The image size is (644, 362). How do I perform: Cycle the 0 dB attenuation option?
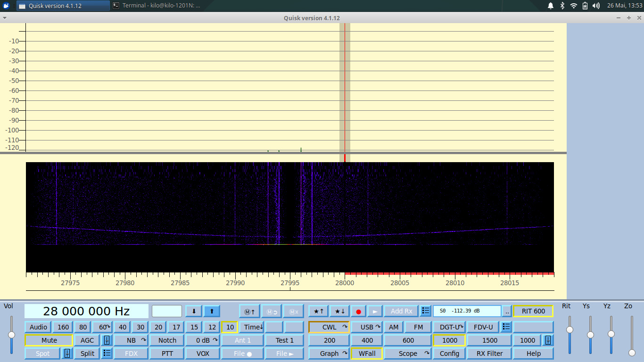pos(203,340)
